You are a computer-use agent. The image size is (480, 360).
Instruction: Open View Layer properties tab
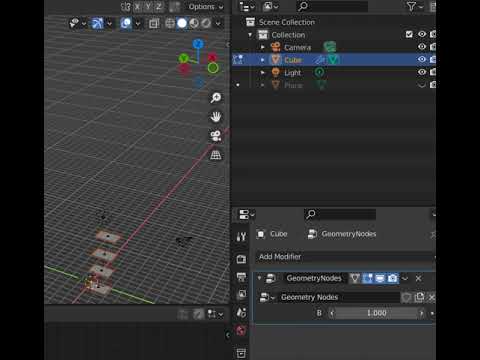pos(241,294)
